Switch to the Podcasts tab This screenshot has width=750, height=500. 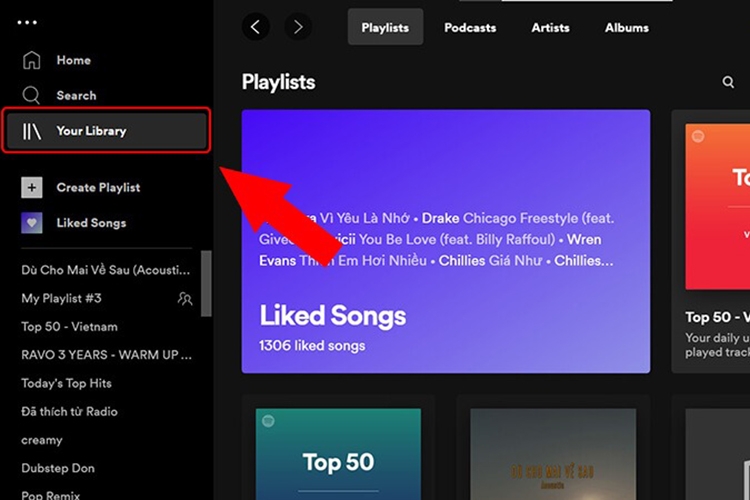tap(470, 27)
